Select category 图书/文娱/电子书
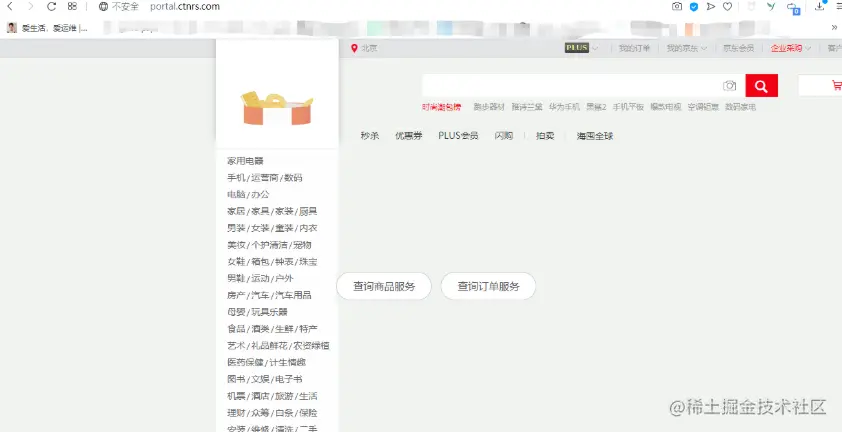Image resolution: width=842 pixels, height=432 pixels. [x=265, y=379]
